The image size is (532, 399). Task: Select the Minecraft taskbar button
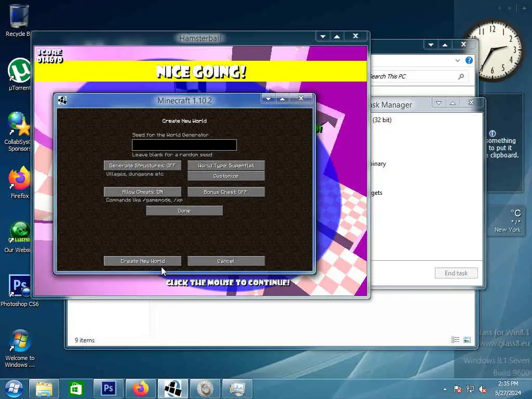[x=172, y=389]
